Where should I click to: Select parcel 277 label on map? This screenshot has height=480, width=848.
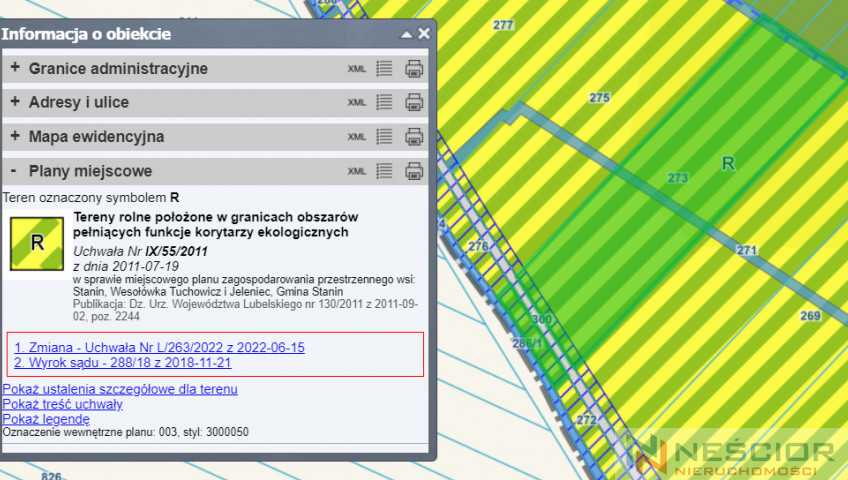coord(503,25)
